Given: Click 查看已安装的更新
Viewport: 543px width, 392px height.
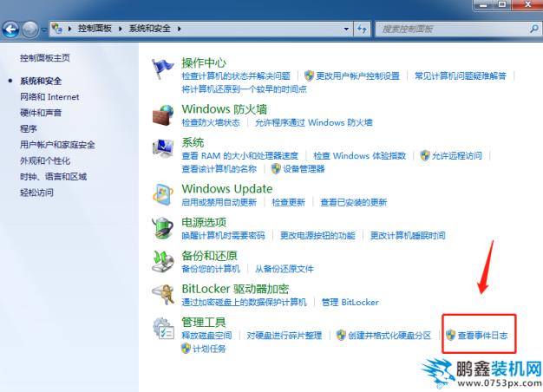Looking at the screenshot, I should (354, 202).
